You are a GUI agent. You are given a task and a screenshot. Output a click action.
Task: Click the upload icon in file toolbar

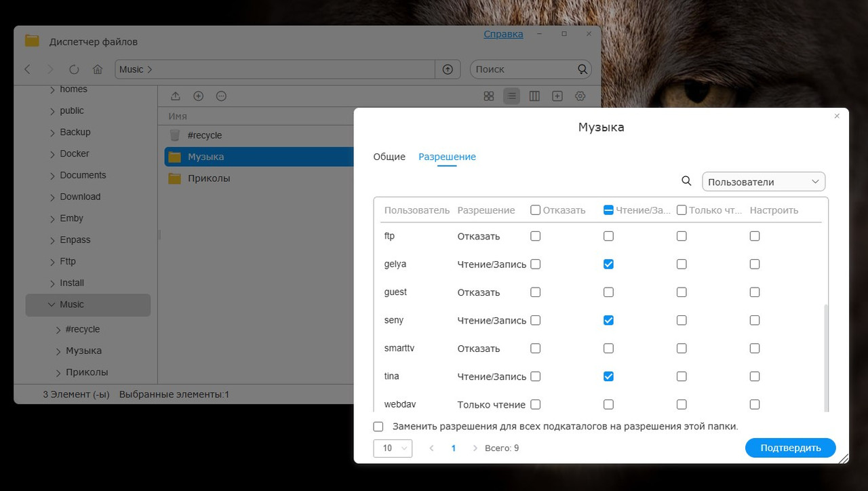click(176, 96)
